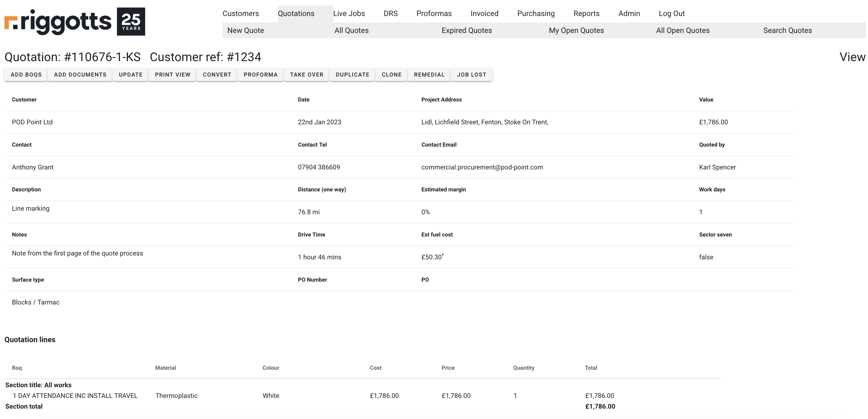Click the CONVERT button

(x=217, y=74)
